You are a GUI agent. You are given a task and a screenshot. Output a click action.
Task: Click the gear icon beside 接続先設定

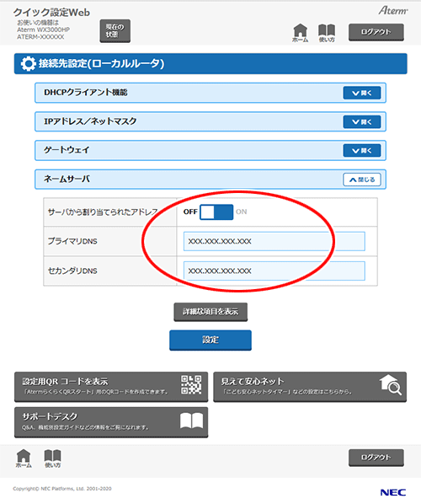(x=29, y=64)
